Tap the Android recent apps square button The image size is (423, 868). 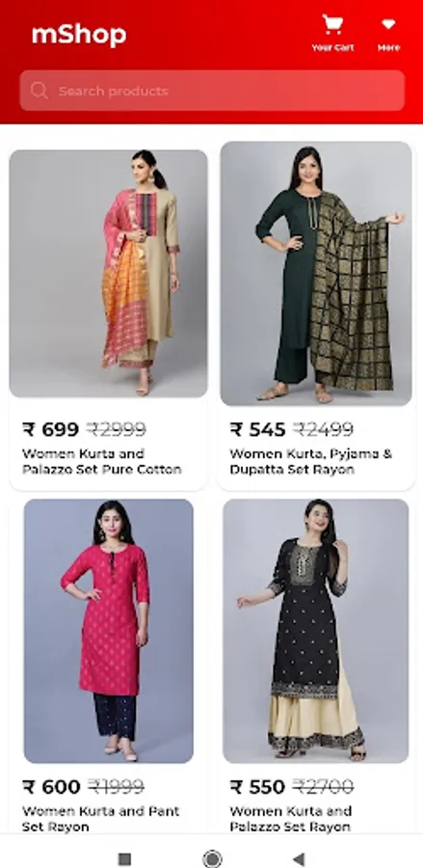pyautogui.click(x=125, y=858)
